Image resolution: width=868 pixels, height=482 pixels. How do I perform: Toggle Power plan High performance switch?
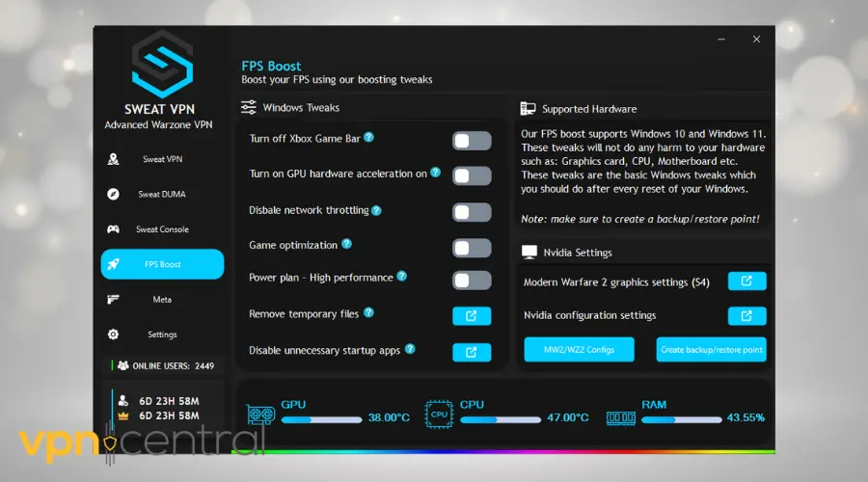pos(471,280)
